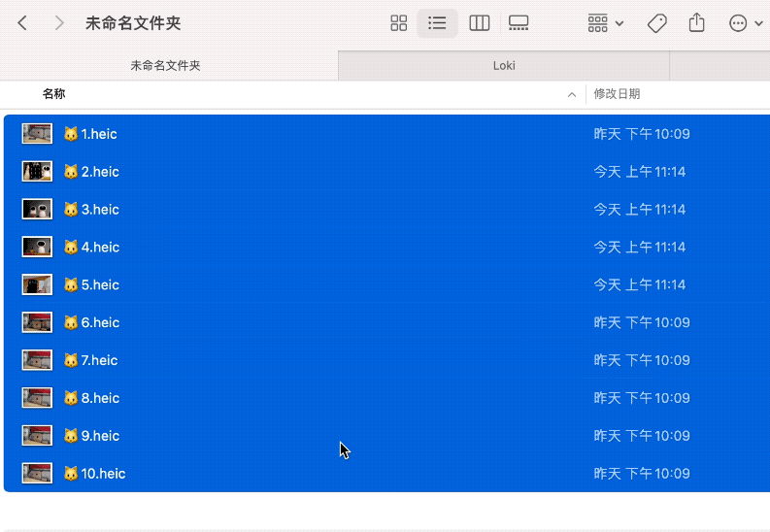This screenshot has width=770, height=532.
Task: Select the file name 5.heic
Action: tap(100, 285)
